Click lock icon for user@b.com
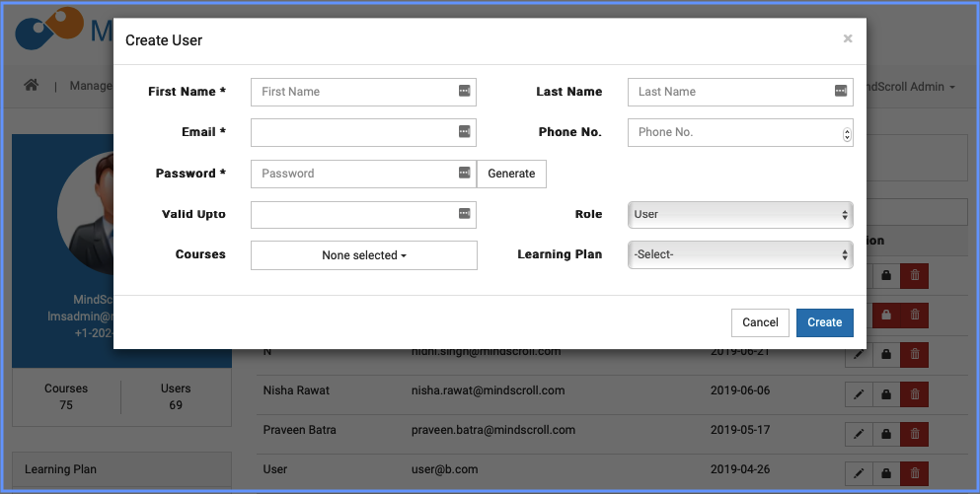Viewport: 980px width, 494px height. pyautogui.click(x=886, y=473)
